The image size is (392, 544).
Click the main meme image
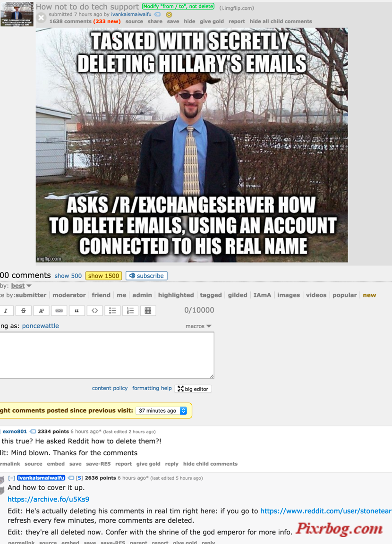(191, 145)
